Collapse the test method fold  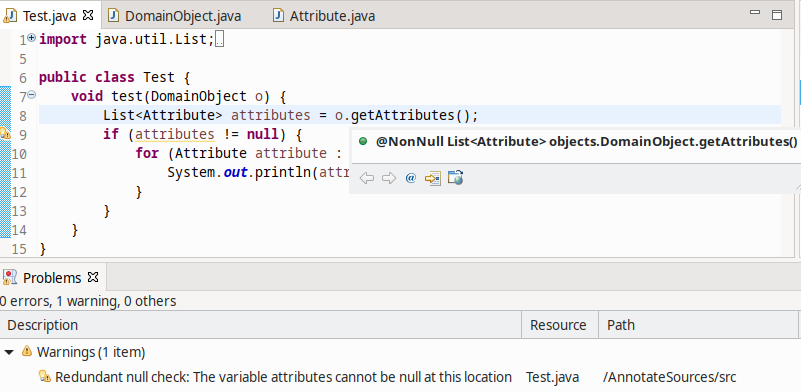click(x=32, y=95)
